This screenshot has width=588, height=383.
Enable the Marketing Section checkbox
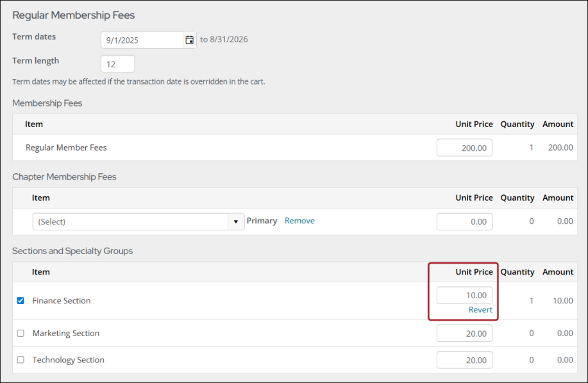21,334
